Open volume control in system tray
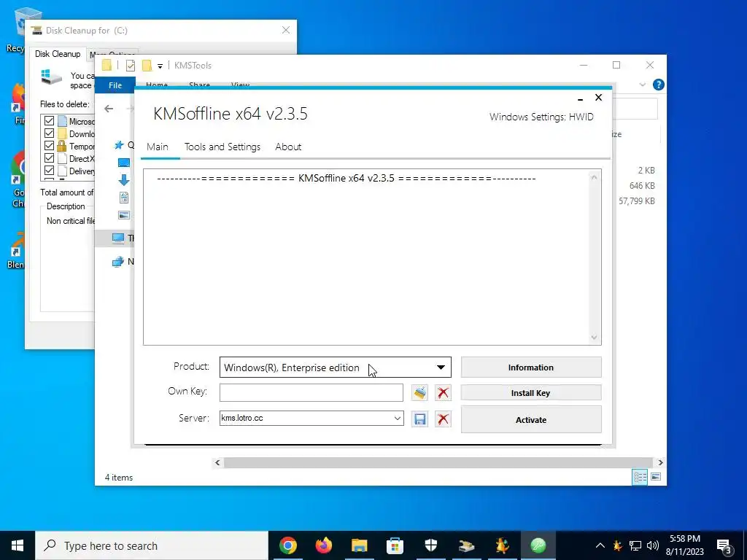This screenshot has width=747, height=560. tap(653, 545)
